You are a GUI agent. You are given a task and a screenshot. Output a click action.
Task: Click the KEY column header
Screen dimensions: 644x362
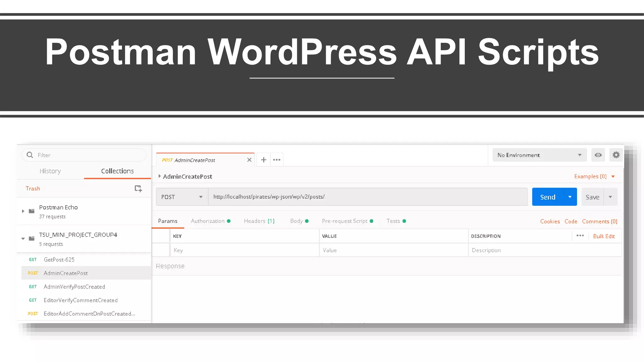coord(177,236)
